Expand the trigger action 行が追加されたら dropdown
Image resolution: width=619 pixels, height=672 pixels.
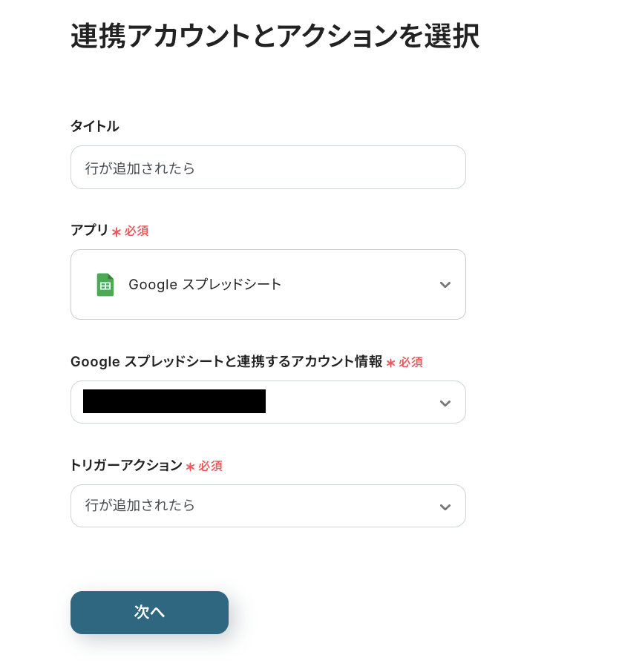click(x=267, y=506)
